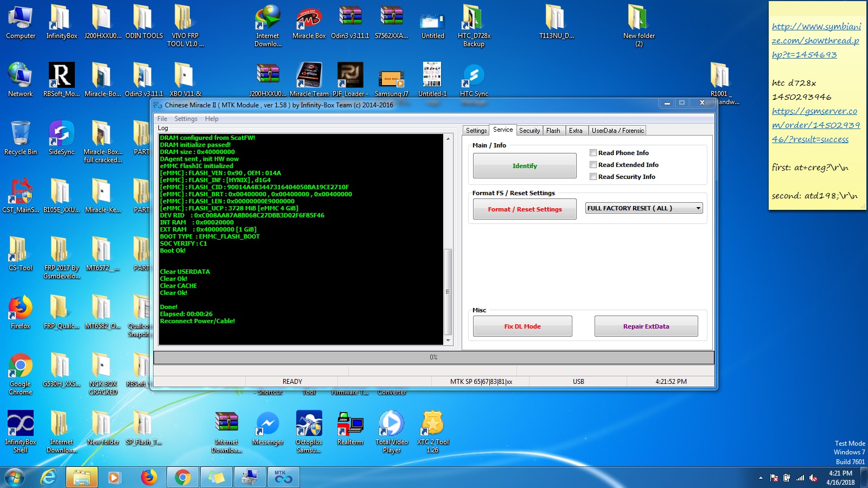Switch to the UserData / Forensic tab

pyautogui.click(x=617, y=131)
